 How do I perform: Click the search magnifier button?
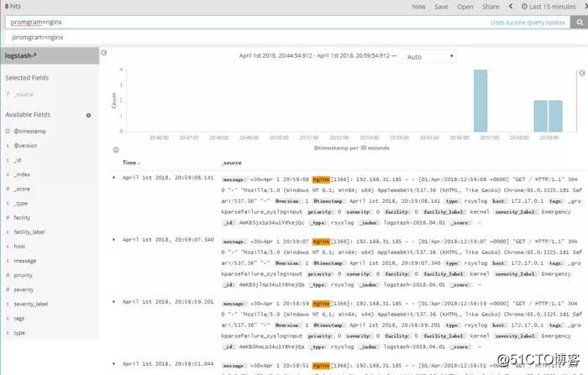[580, 23]
